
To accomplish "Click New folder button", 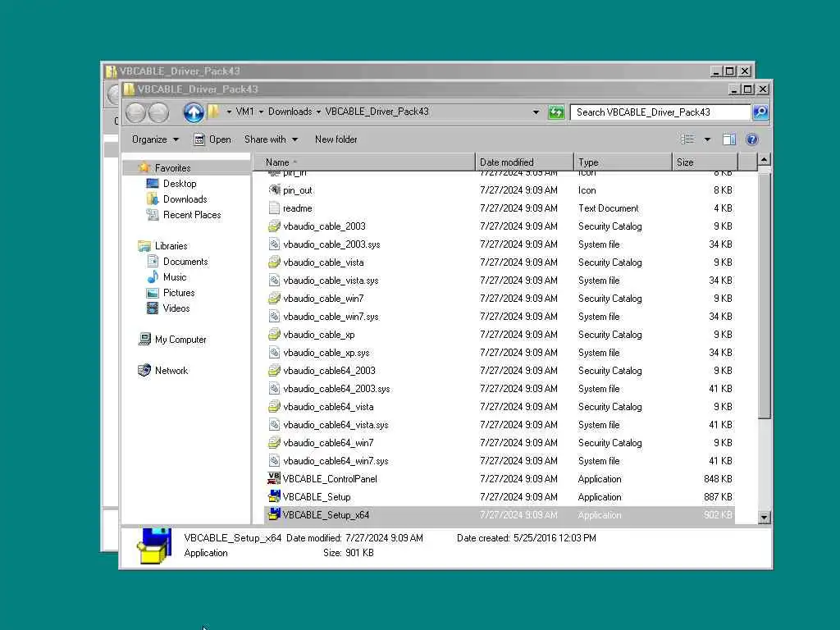I will coord(336,139).
